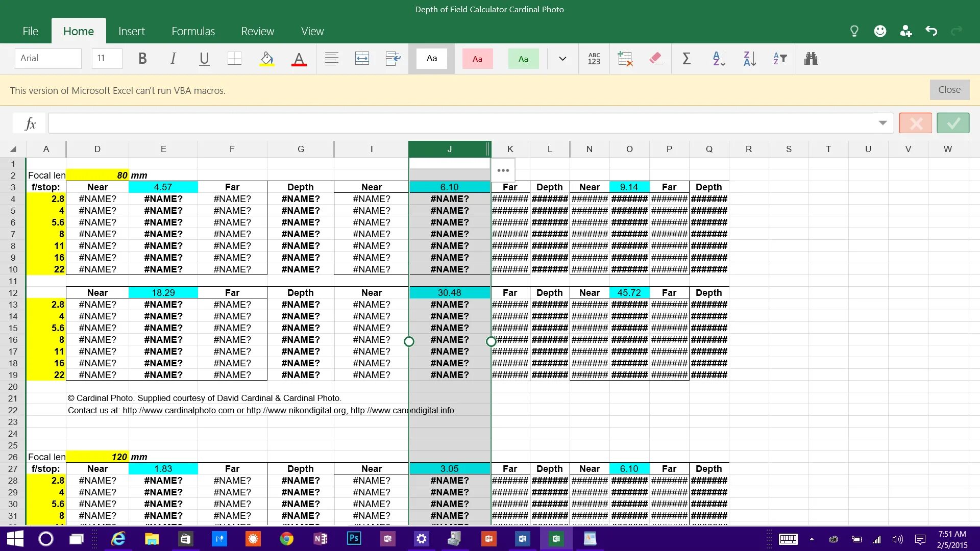
Task: Toggle bold formatting
Action: [x=142, y=59]
